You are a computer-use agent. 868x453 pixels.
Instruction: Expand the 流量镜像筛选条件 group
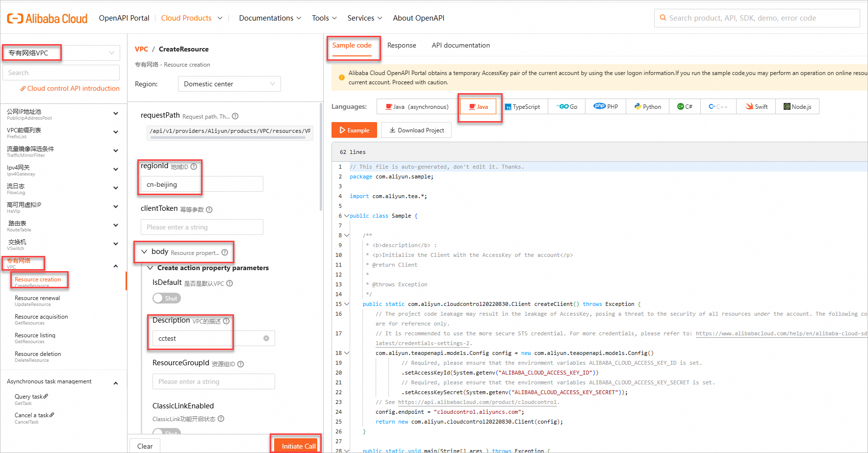tap(116, 151)
